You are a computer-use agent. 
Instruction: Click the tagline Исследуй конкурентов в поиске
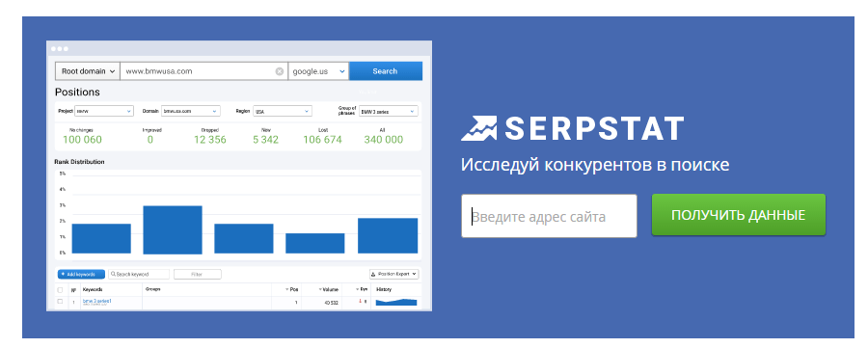(595, 165)
